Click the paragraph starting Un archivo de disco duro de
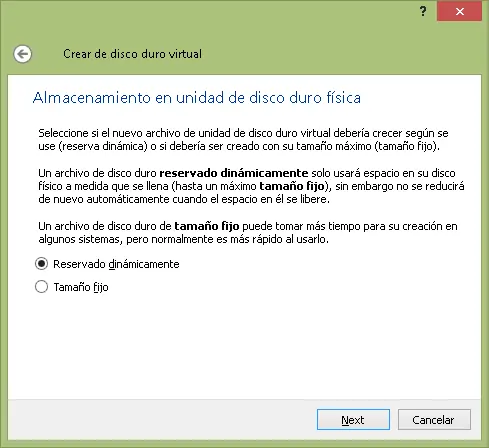This screenshot has height=448, width=489. [x=248, y=233]
